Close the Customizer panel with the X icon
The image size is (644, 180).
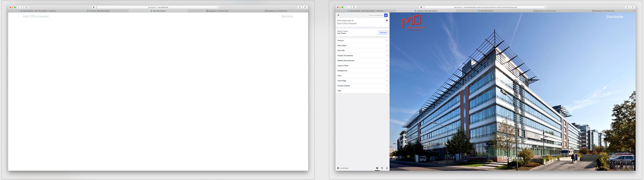pos(338,15)
